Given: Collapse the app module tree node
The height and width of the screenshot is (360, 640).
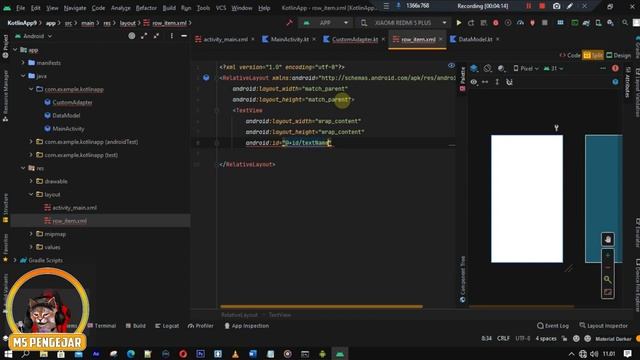Looking at the screenshot, I should point(15,50).
